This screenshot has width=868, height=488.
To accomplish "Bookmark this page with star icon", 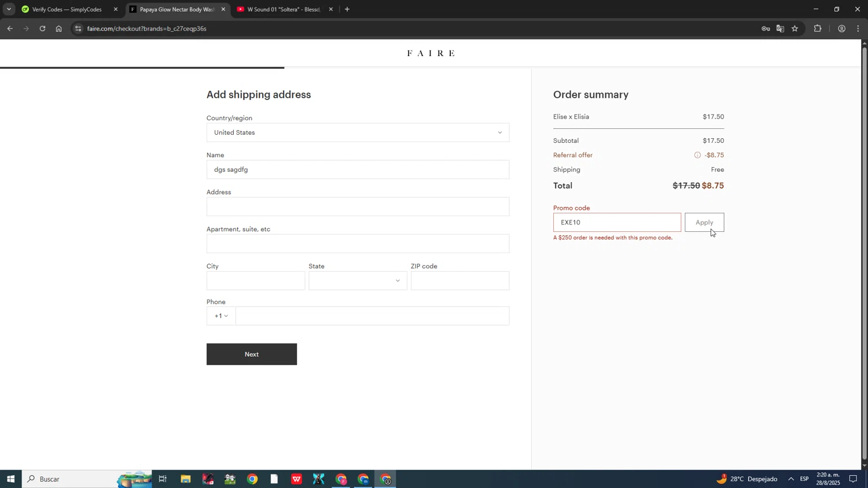I will tap(795, 28).
